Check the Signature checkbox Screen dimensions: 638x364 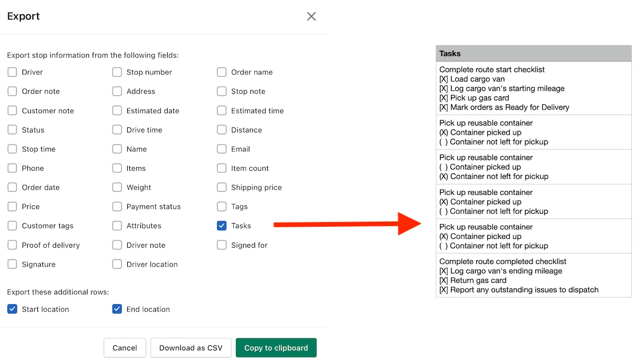point(12,264)
